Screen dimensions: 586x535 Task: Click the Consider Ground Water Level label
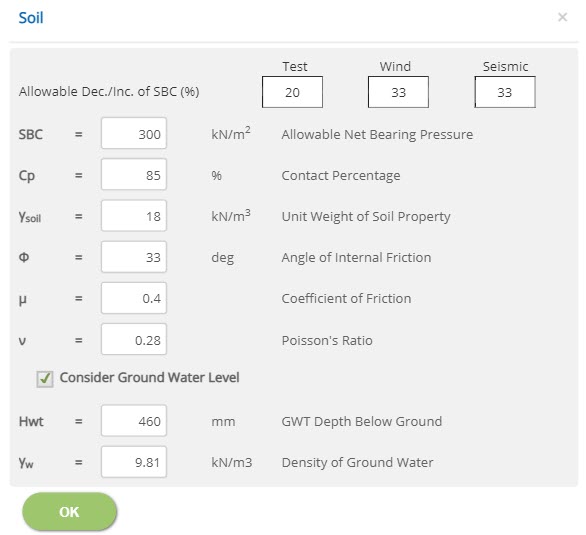click(149, 377)
